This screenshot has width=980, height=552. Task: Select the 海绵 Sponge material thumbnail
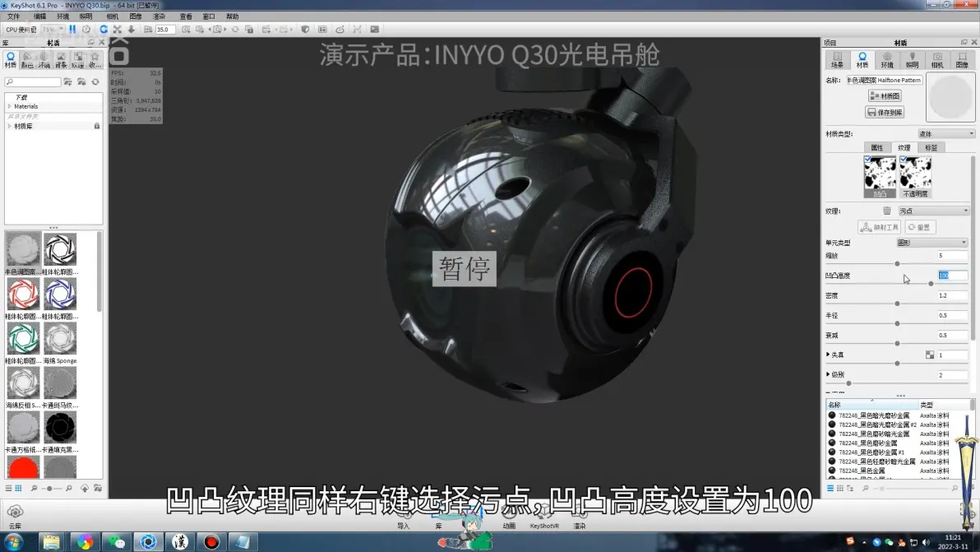click(x=60, y=343)
